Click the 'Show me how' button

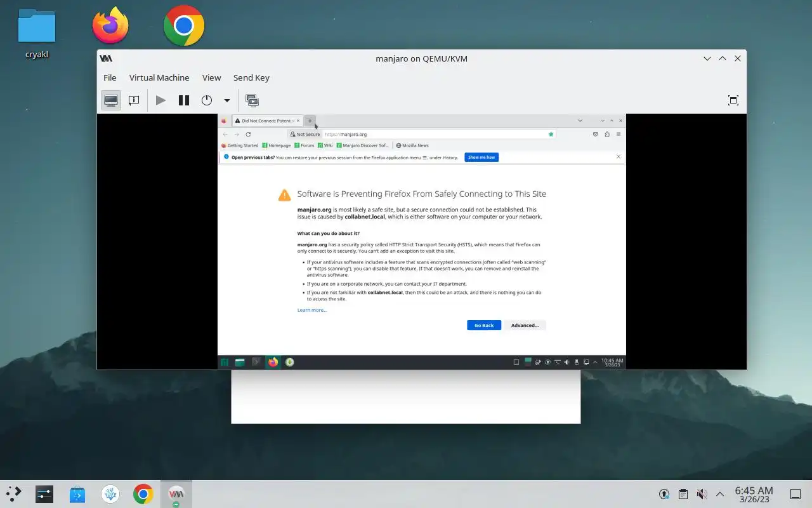pyautogui.click(x=481, y=157)
